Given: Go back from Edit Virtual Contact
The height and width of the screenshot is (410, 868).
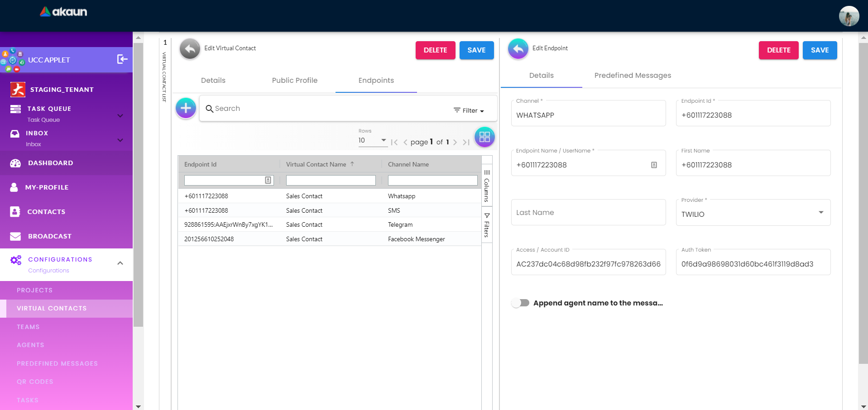Looking at the screenshot, I should coord(190,49).
